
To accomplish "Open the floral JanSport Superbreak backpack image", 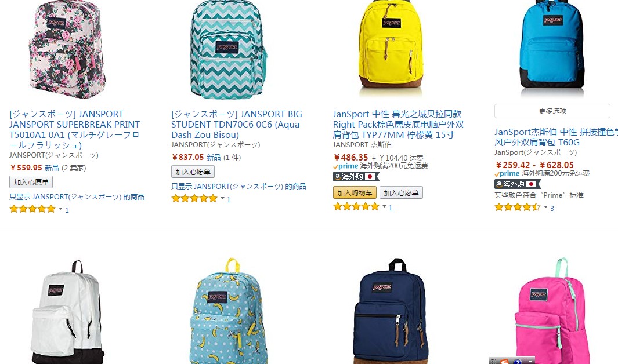I will tap(67, 49).
